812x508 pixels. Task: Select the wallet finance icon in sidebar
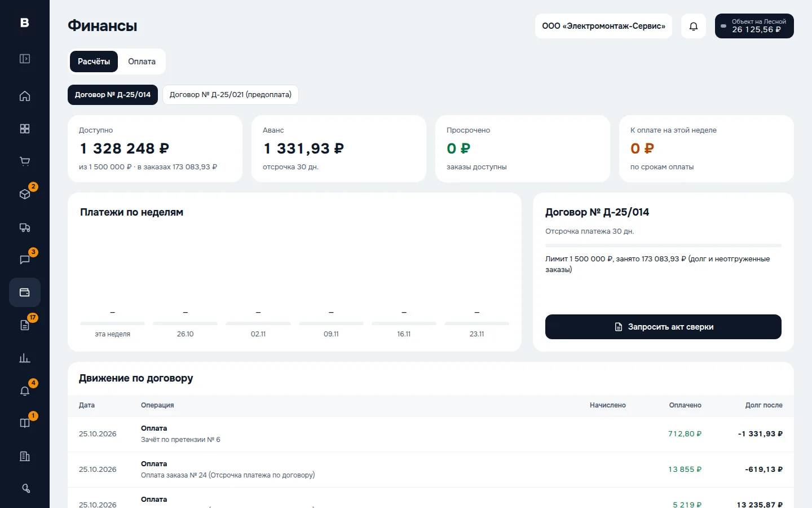[25, 292]
